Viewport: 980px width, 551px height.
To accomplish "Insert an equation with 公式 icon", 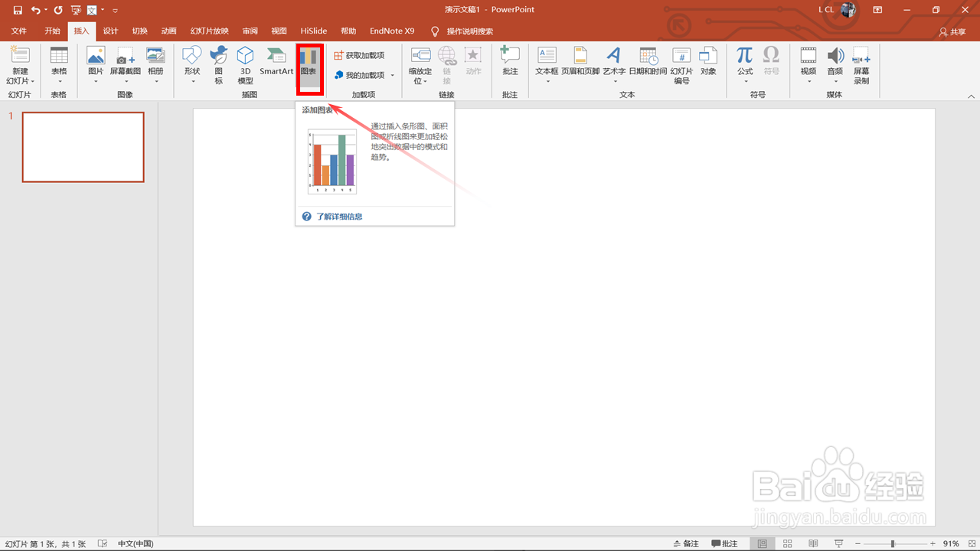I will 745,55.
